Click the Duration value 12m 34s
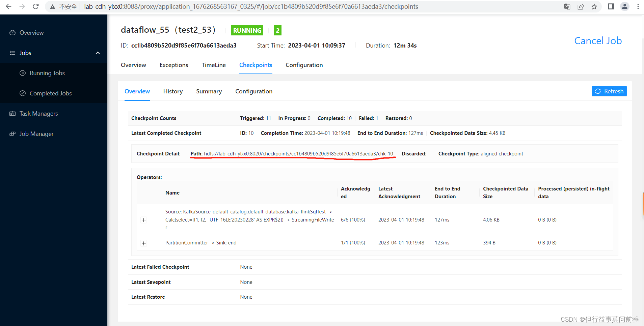Image resolution: width=644 pixels, height=326 pixels. point(405,46)
